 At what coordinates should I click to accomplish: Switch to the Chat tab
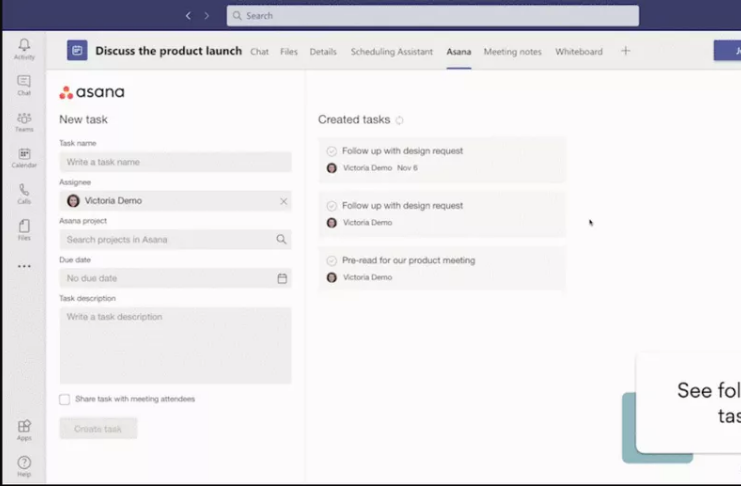click(x=259, y=52)
